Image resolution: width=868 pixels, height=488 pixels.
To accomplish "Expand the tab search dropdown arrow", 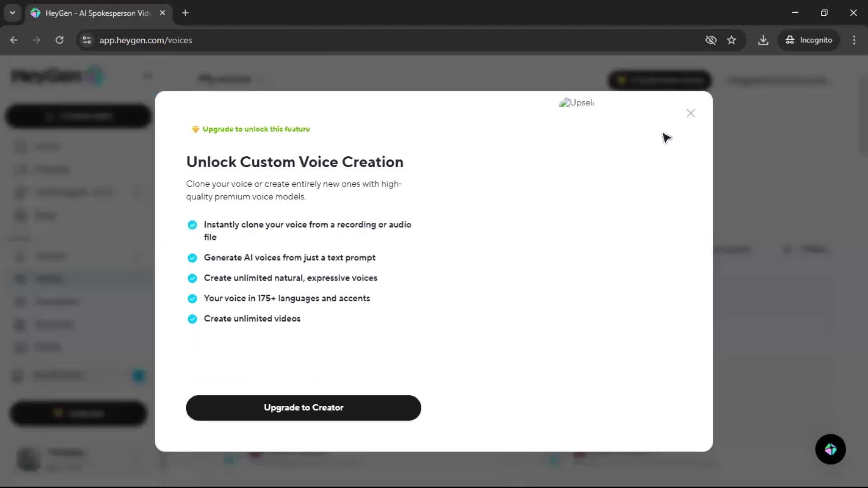I will pos(12,13).
